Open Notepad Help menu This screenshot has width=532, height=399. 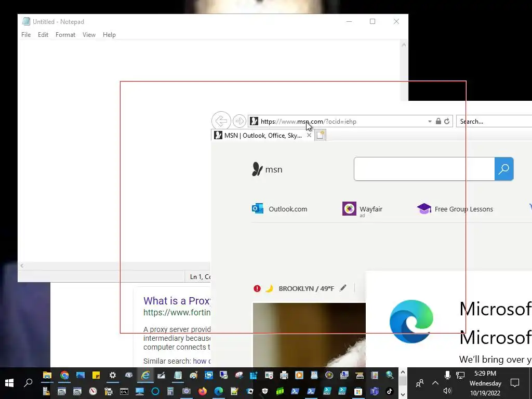(109, 35)
